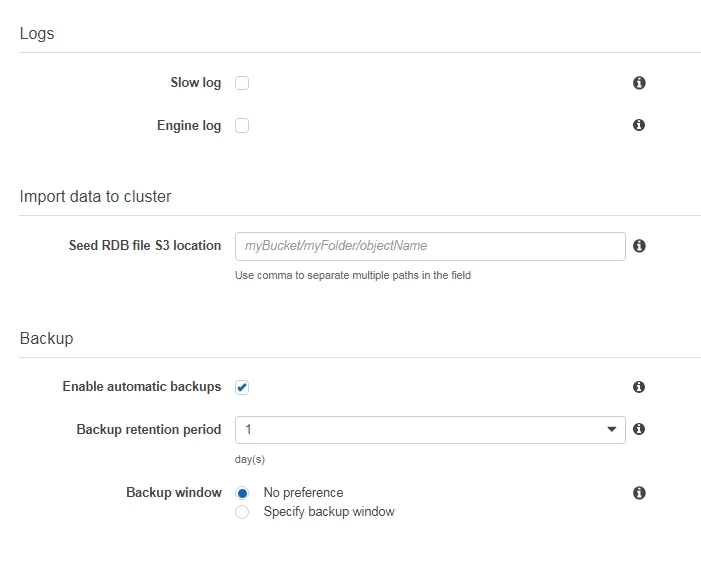
Task: Show info for Seed RDB file S3 location
Action: [639, 246]
